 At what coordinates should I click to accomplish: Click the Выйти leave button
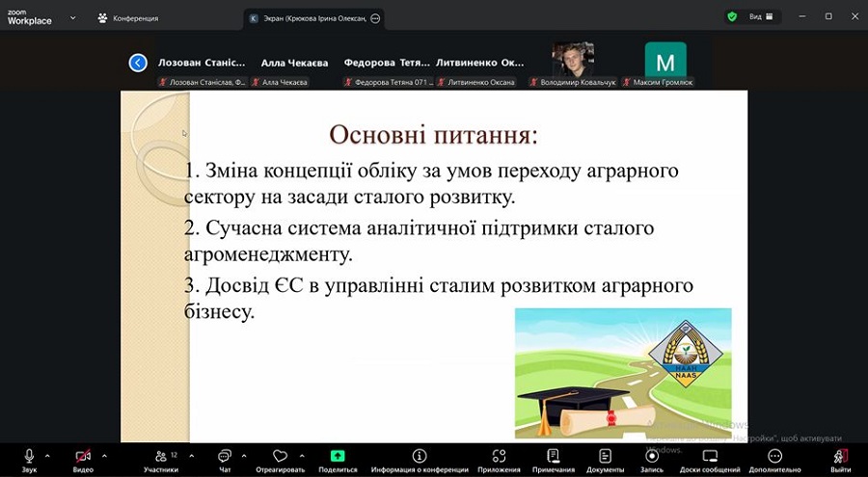click(840, 457)
